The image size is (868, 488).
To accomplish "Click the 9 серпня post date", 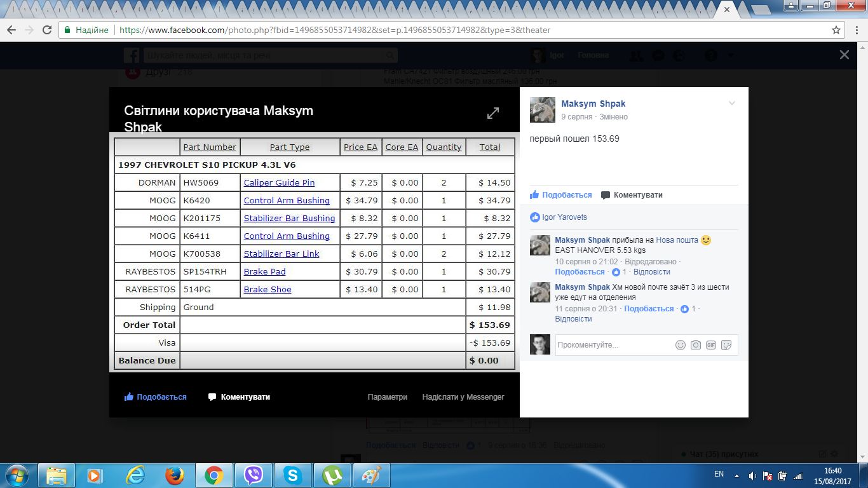I will pyautogui.click(x=577, y=117).
